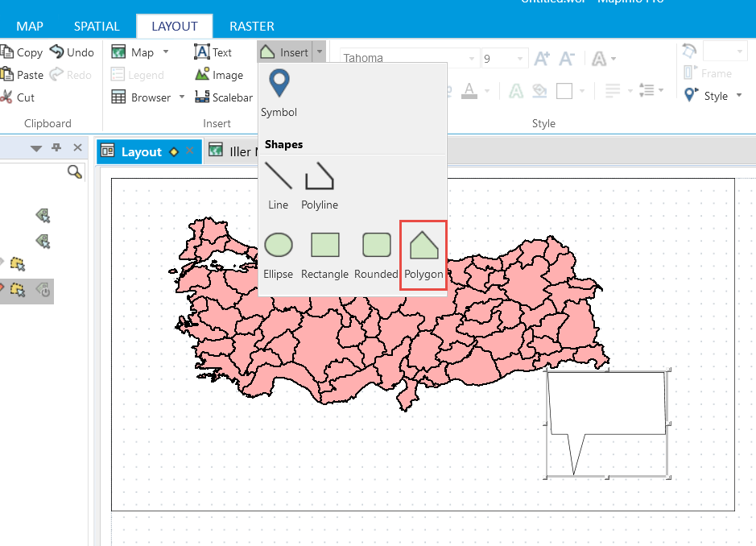Close the Layout document tab
This screenshot has width=756, height=546.
click(190, 151)
